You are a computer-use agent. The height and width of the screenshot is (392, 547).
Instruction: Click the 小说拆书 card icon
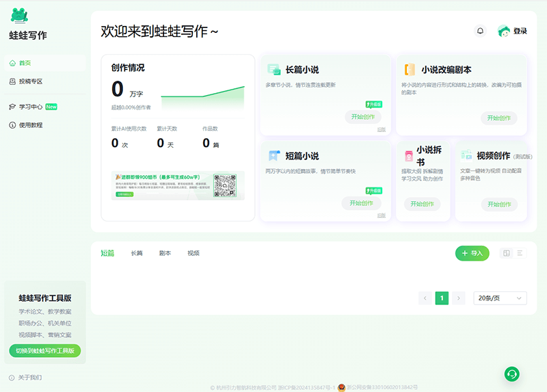[408, 155]
